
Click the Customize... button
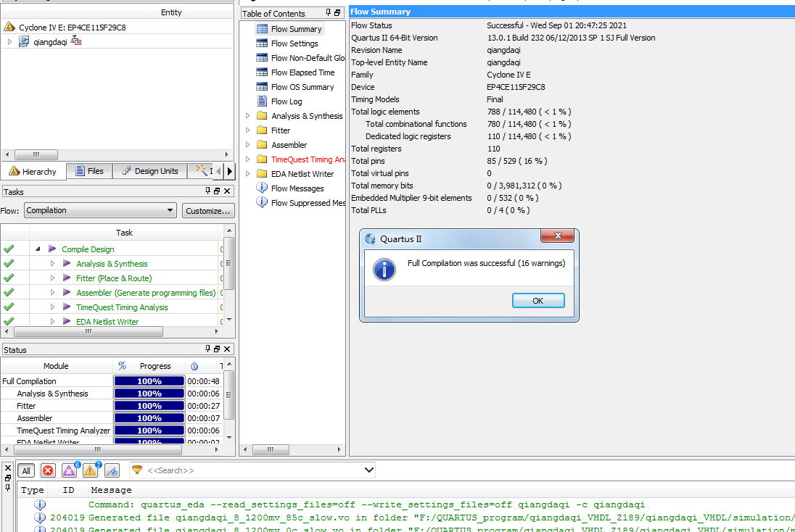[208, 211]
